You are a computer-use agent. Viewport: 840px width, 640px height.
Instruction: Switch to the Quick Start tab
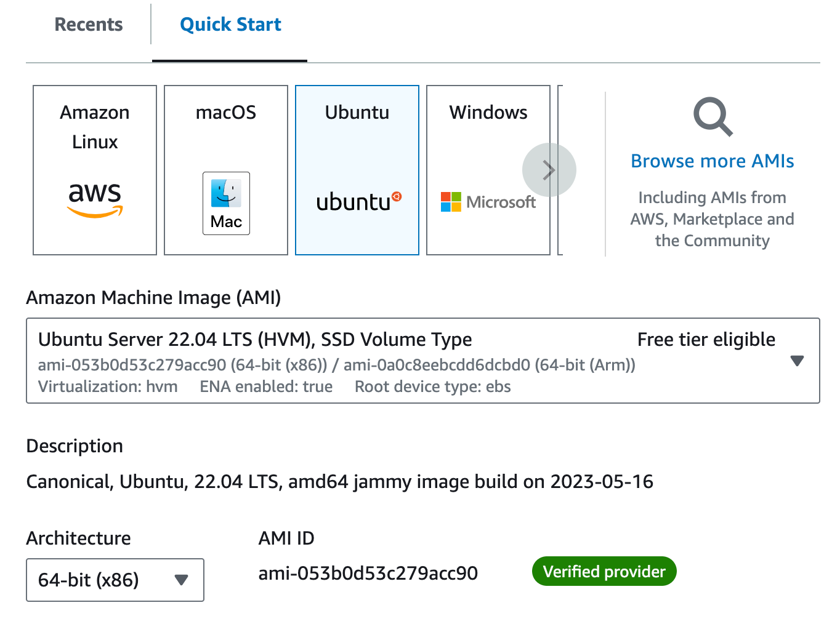coord(230,24)
